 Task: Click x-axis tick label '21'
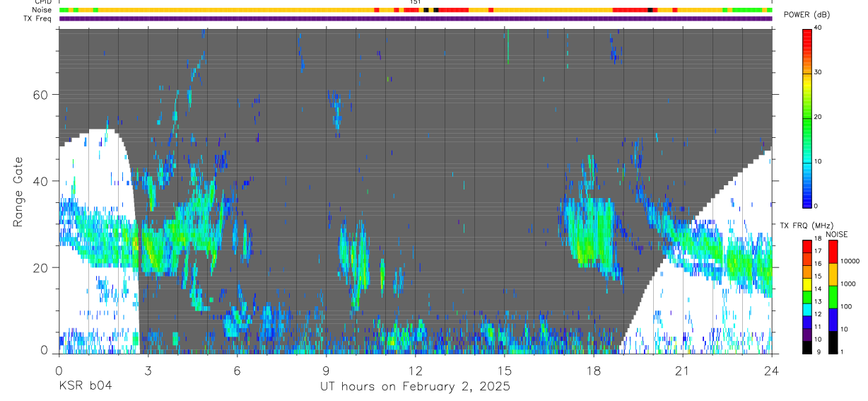(x=683, y=371)
